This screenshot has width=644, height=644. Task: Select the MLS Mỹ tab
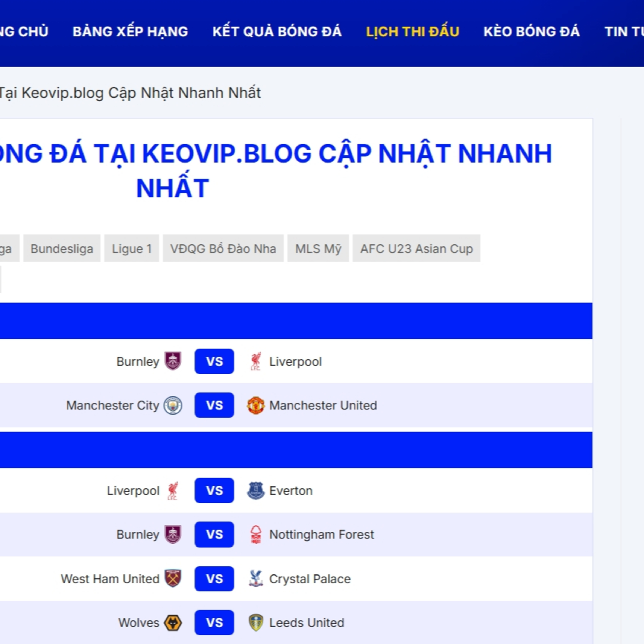(318, 248)
